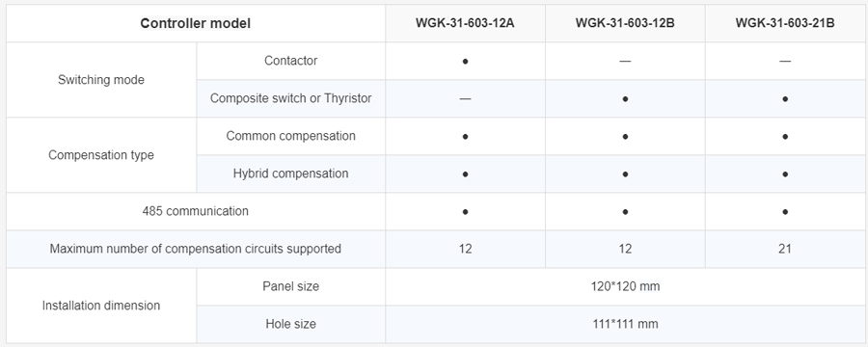Click the Controller model header cell
The height and width of the screenshot is (347, 868).
point(196,23)
